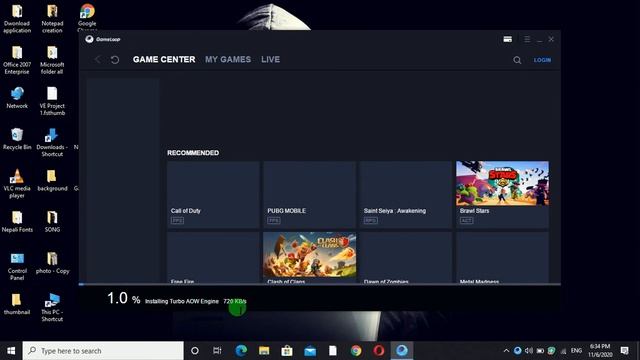Launch Opera from the taskbar
640x360 pixels.
click(379, 351)
